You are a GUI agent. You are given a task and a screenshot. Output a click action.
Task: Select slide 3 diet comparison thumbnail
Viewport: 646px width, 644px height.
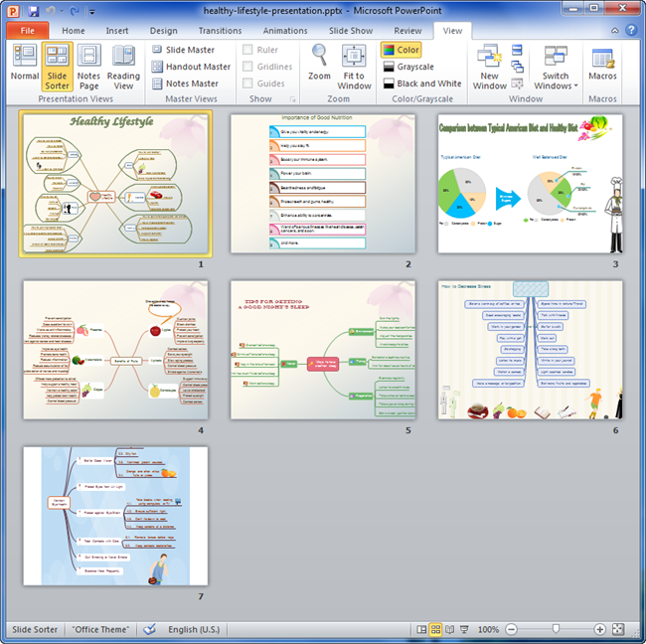[x=531, y=184]
